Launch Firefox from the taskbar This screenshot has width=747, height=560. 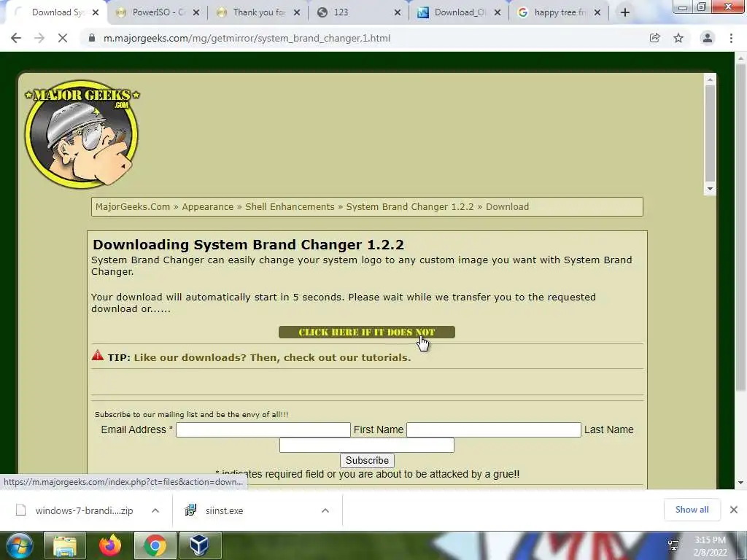pyautogui.click(x=110, y=545)
